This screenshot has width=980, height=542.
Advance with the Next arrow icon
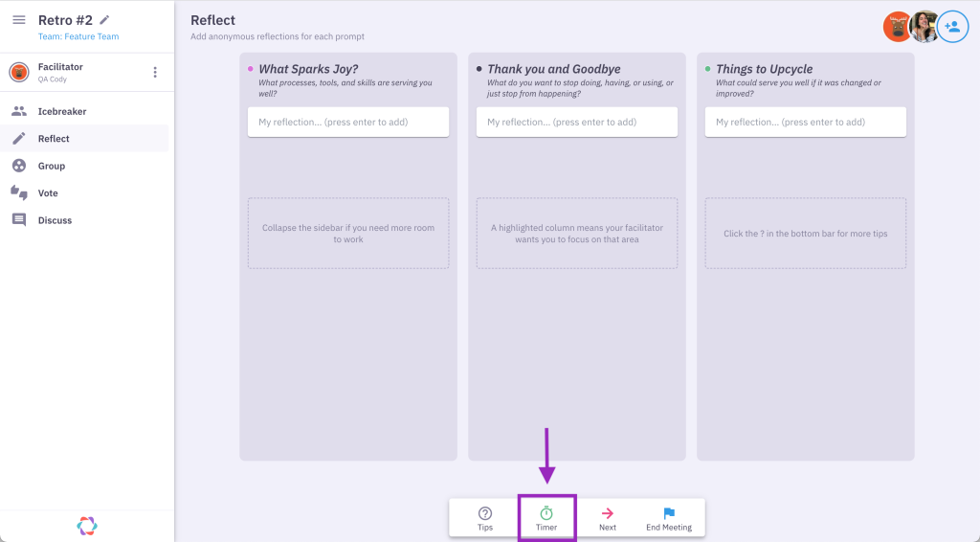click(608, 513)
